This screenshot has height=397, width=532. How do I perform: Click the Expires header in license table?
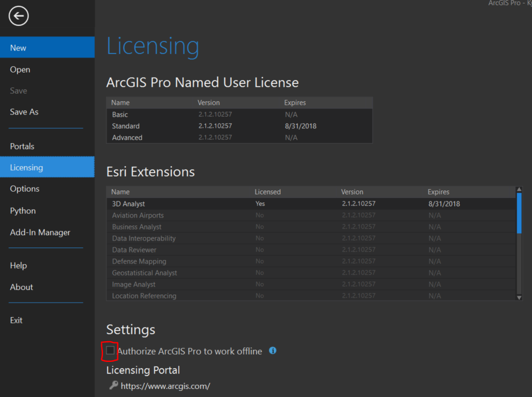(x=295, y=102)
